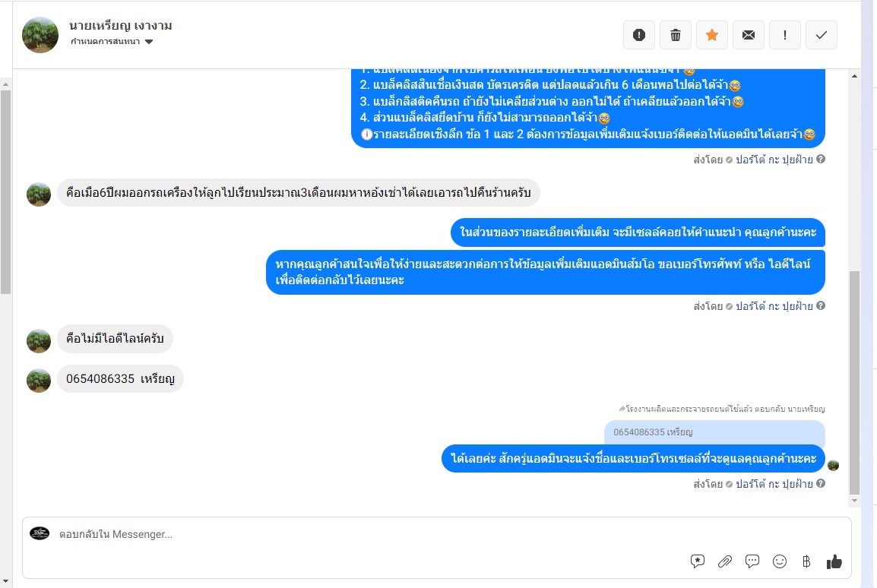
Task: Click the chat scrollbar down arrow
Action: click(x=854, y=501)
